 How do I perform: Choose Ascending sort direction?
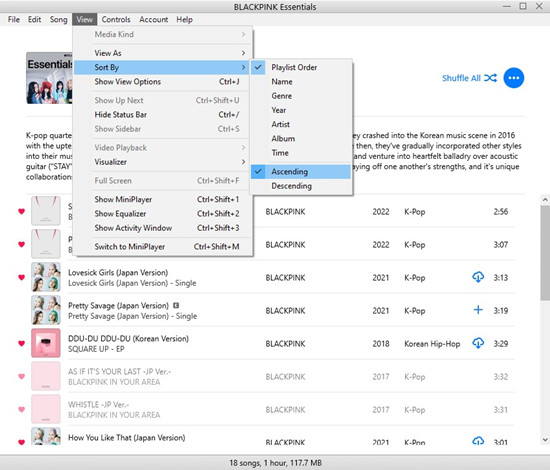301,172
